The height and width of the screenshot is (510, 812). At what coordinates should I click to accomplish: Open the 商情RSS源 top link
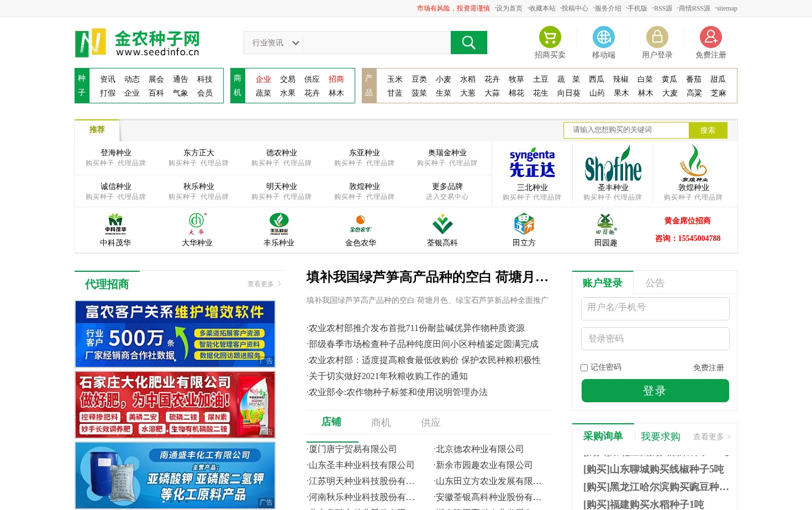694,8
